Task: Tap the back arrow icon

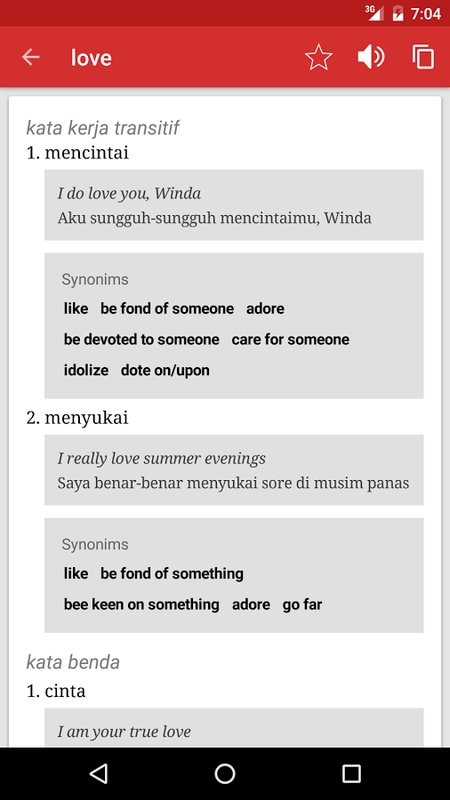Action: pos(31,57)
